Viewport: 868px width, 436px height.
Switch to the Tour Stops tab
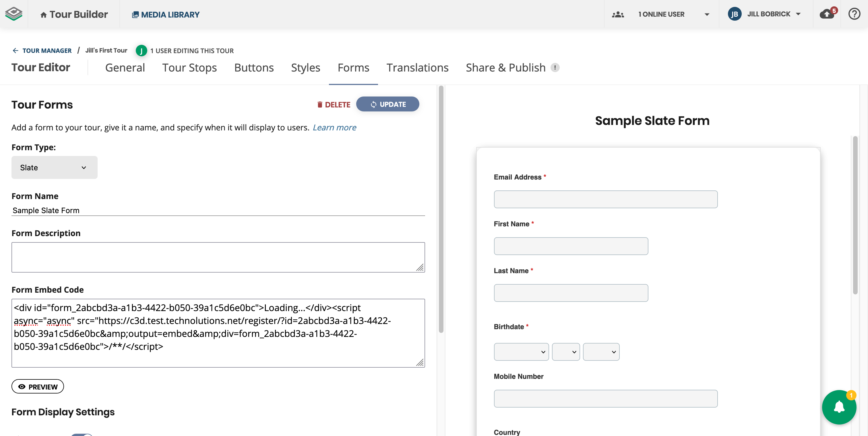point(189,68)
